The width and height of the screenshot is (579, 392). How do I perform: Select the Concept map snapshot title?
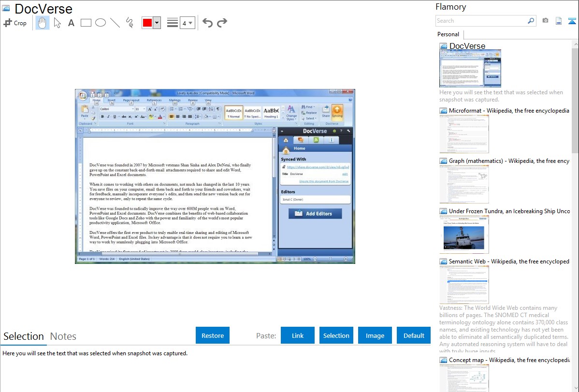[509, 360]
